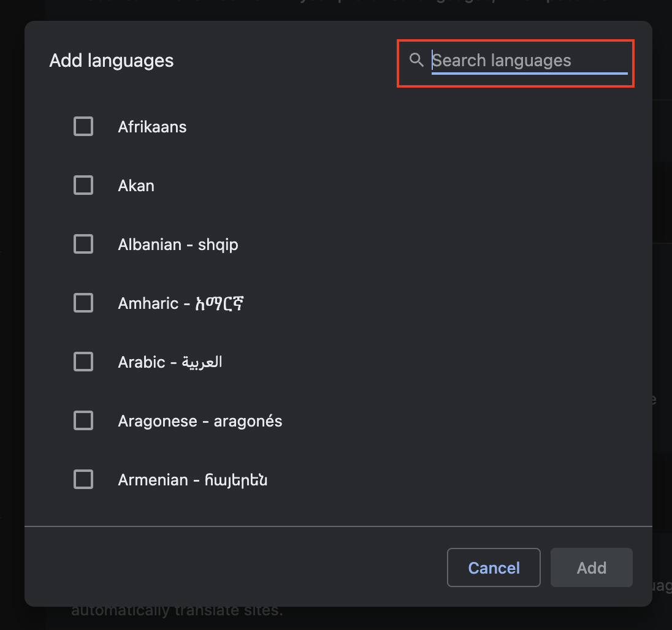The width and height of the screenshot is (672, 630).
Task: Cancel the Add languages dialog
Action: [x=494, y=567]
